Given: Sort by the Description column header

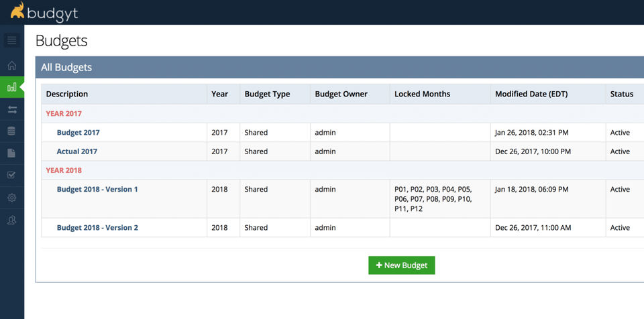Looking at the screenshot, I should 67,94.
